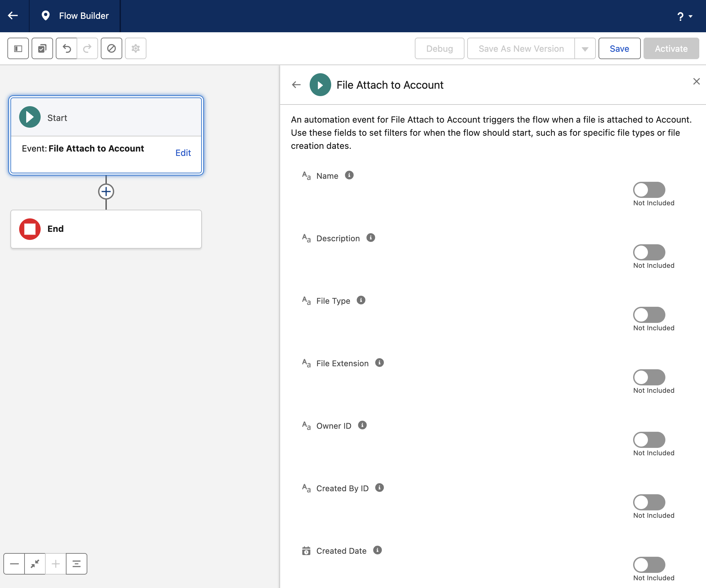Expand the Save As New Version dropdown arrow
The height and width of the screenshot is (588, 706).
tap(585, 48)
